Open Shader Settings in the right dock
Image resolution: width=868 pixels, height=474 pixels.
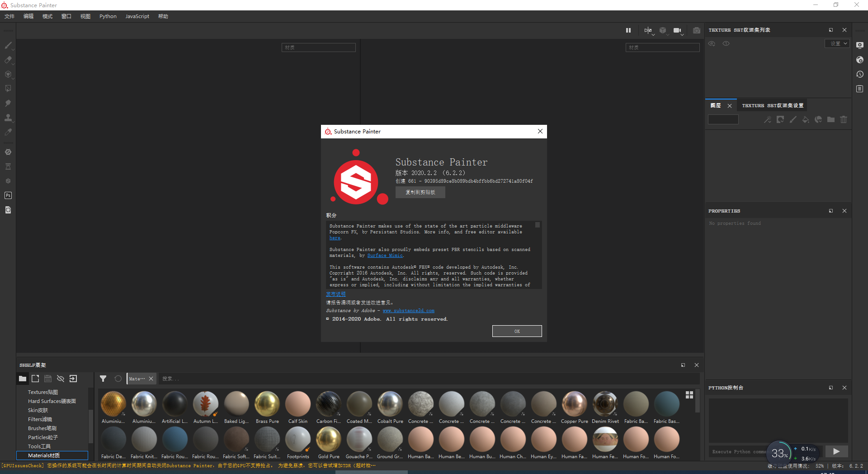[x=860, y=60]
